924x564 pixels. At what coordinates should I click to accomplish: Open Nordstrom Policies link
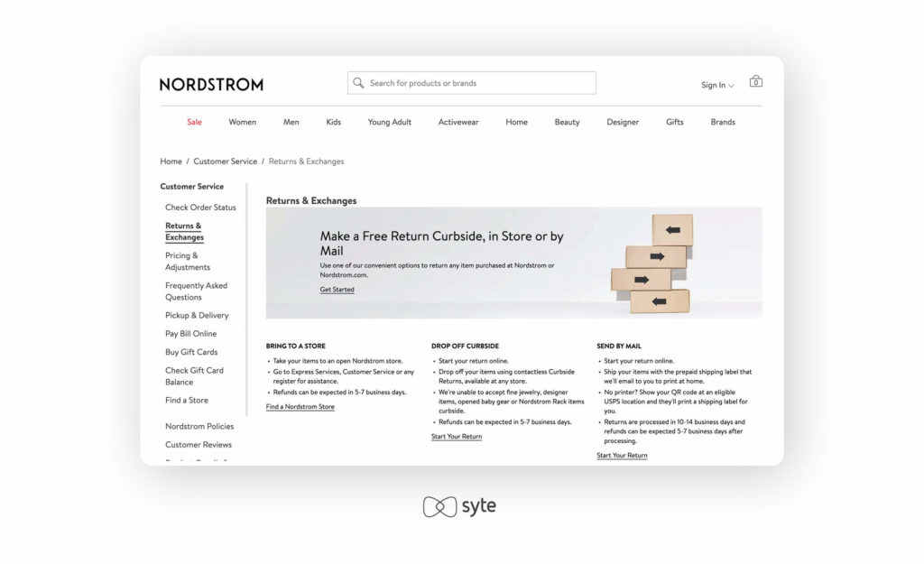point(199,426)
